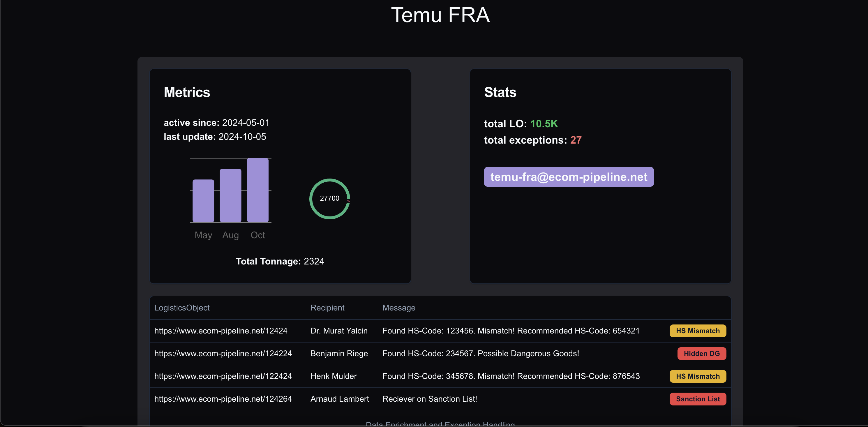This screenshot has height=427, width=868.
Task: Click the Temu FRA page title
Action: coord(440,15)
